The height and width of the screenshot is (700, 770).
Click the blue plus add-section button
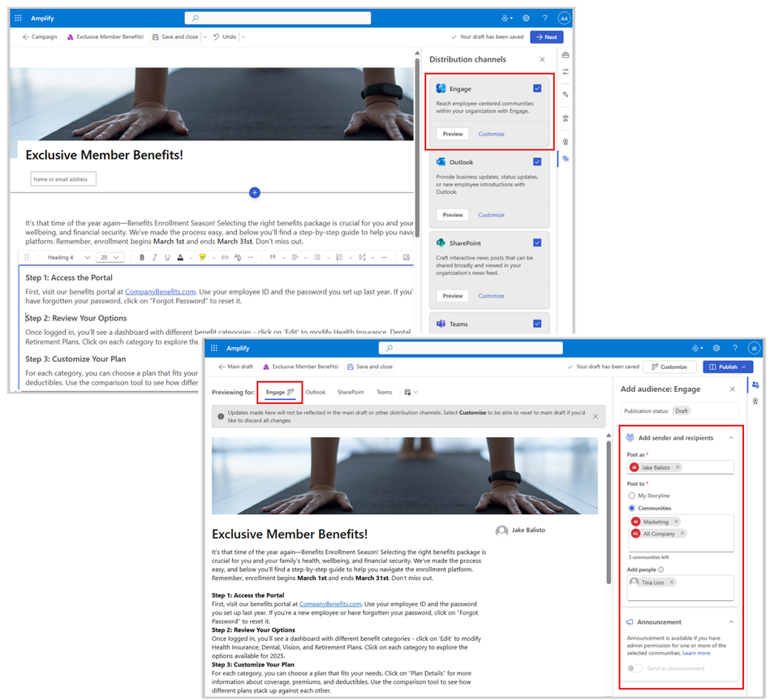coord(255,192)
